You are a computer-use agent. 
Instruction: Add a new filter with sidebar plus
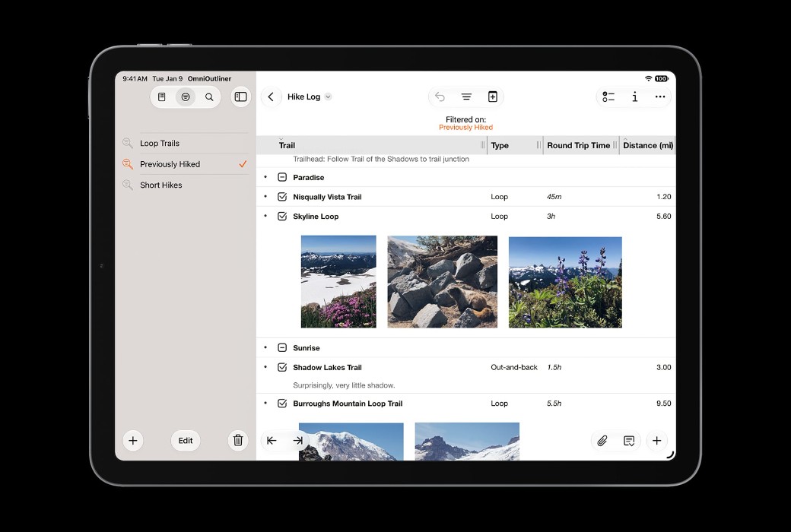pyautogui.click(x=132, y=441)
